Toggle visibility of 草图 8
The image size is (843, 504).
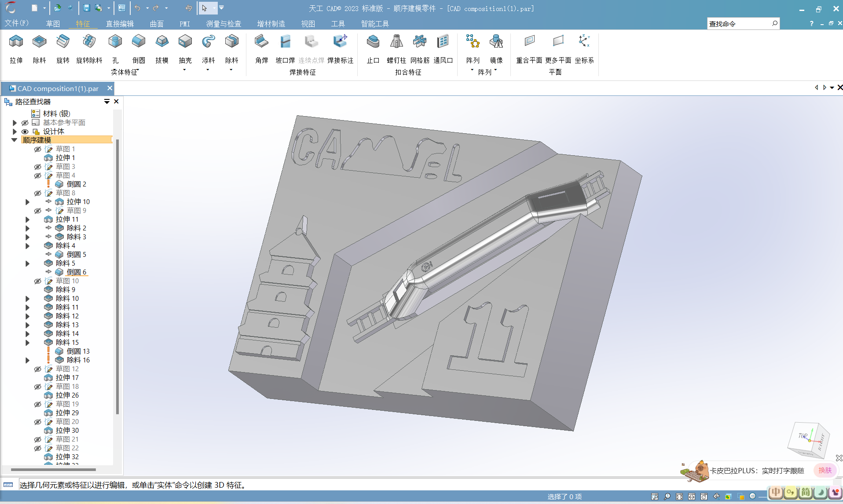pyautogui.click(x=38, y=193)
